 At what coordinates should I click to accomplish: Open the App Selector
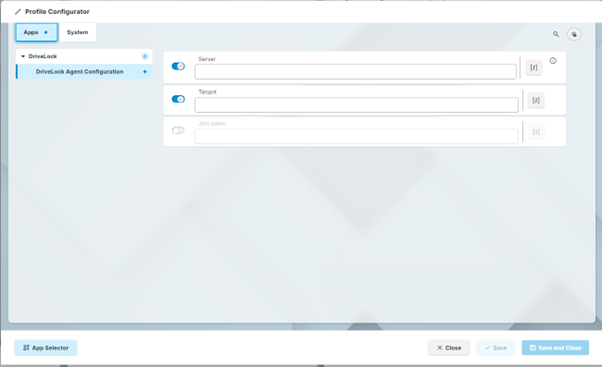click(x=46, y=348)
